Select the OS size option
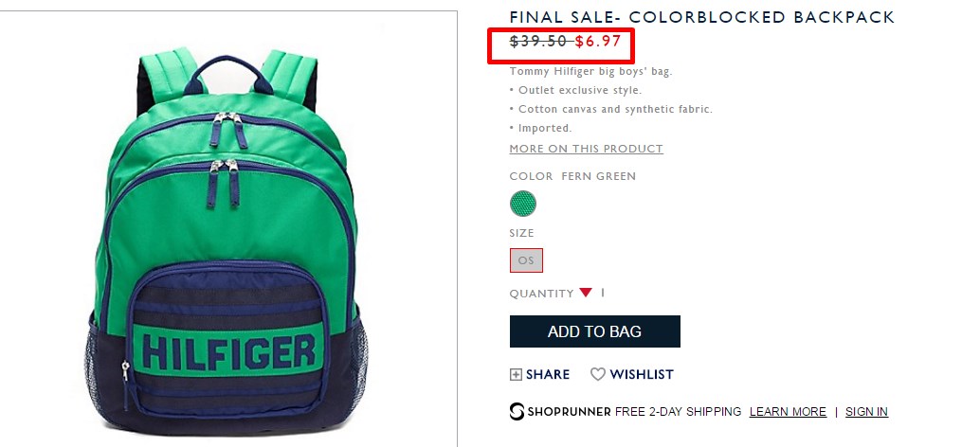980x447 pixels. pyautogui.click(x=526, y=260)
